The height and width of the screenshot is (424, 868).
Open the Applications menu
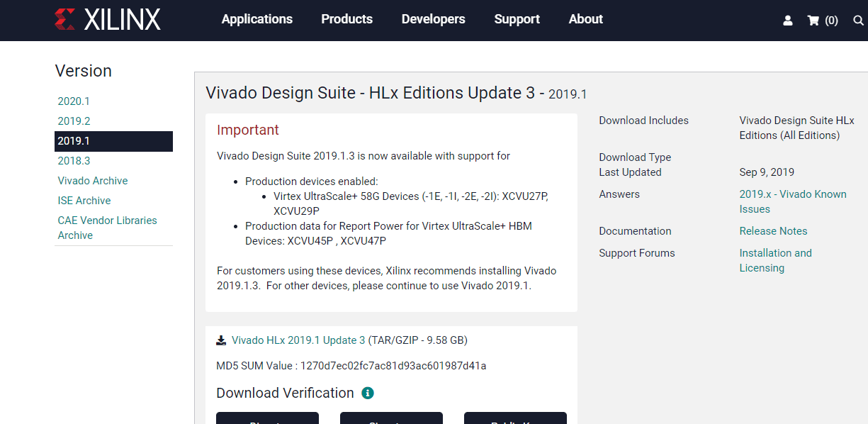(257, 19)
